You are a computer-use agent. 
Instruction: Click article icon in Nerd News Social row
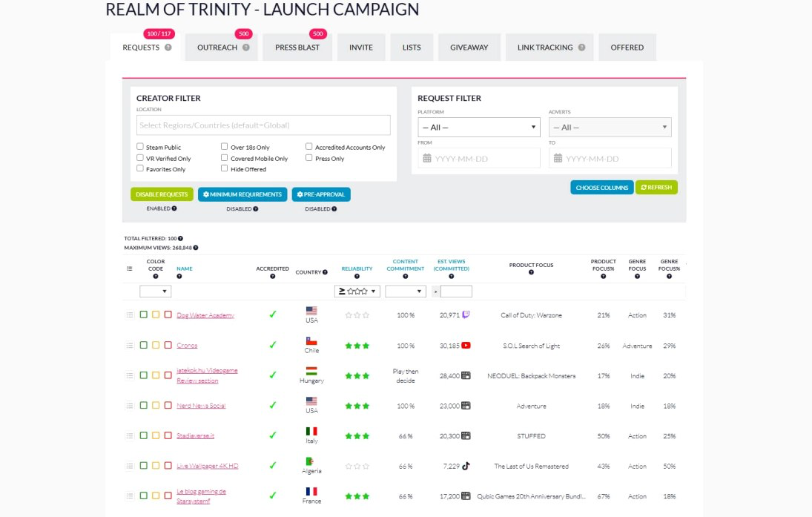[466, 406]
